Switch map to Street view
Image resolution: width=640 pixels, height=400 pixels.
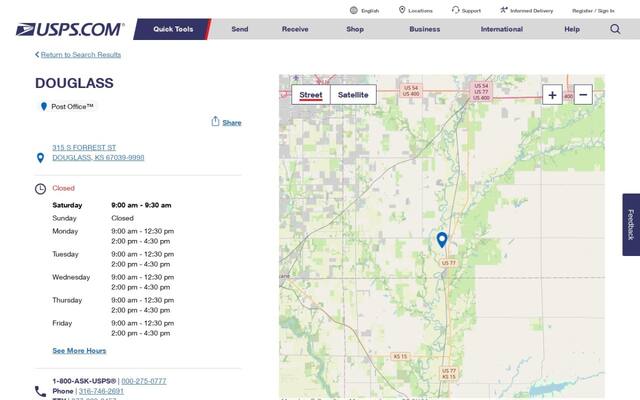pos(311,95)
